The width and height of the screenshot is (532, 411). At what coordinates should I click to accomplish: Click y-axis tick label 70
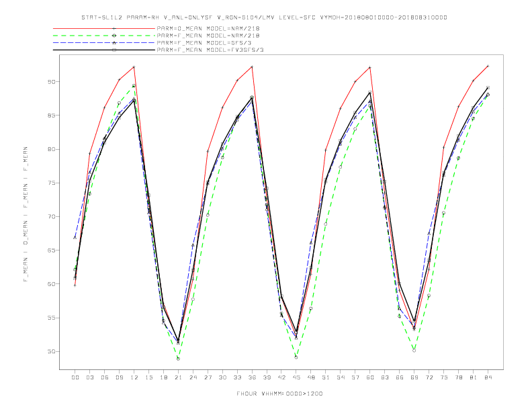click(x=51, y=216)
